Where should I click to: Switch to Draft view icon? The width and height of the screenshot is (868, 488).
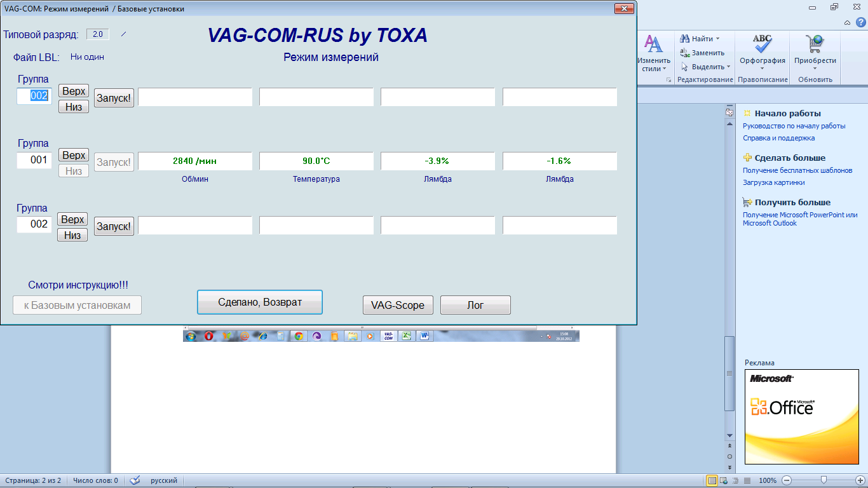pos(747,480)
